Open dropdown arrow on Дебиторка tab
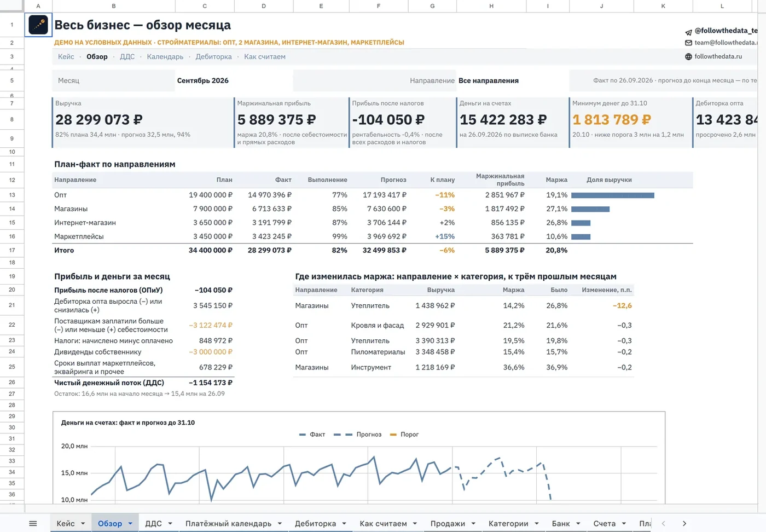This screenshot has height=532, width=766. click(344, 524)
